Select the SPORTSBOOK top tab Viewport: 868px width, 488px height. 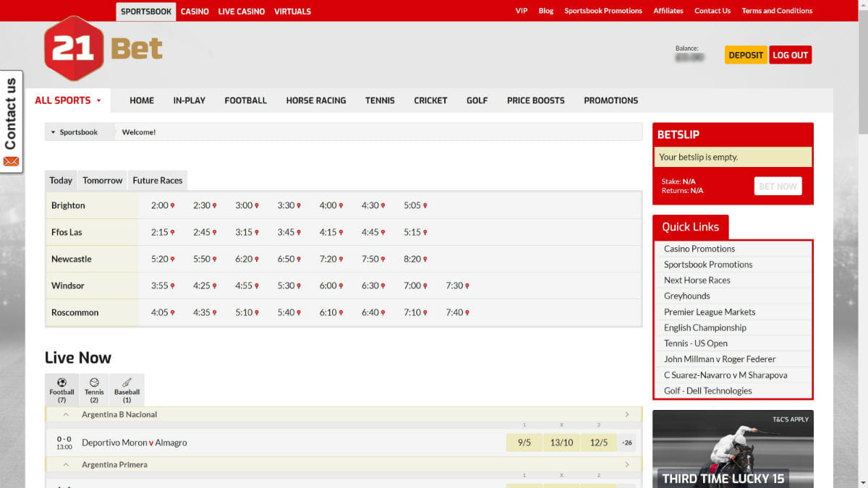click(145, 12)
